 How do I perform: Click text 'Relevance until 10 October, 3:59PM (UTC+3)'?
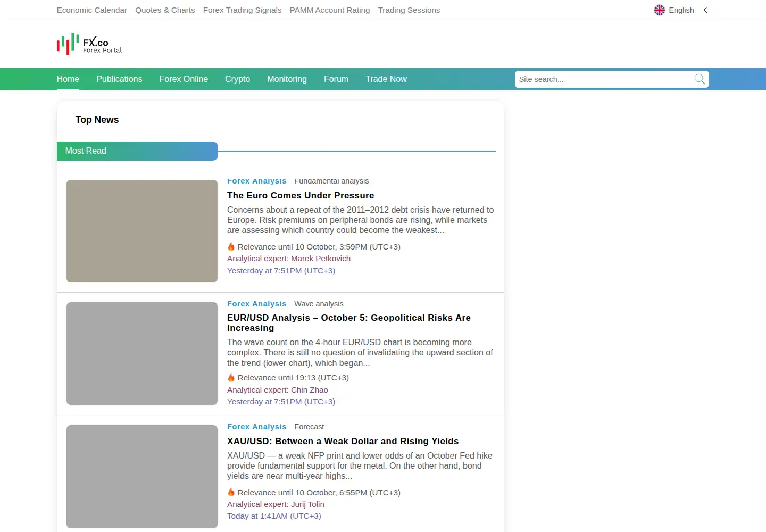[x=319, y=247]
